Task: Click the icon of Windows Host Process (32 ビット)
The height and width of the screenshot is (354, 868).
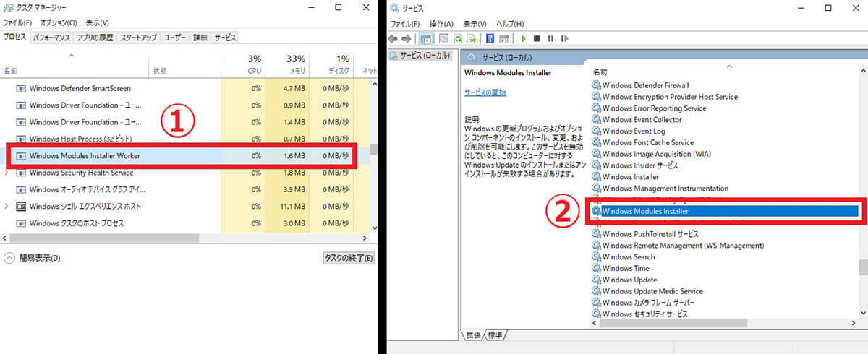Action: (21, 139)
